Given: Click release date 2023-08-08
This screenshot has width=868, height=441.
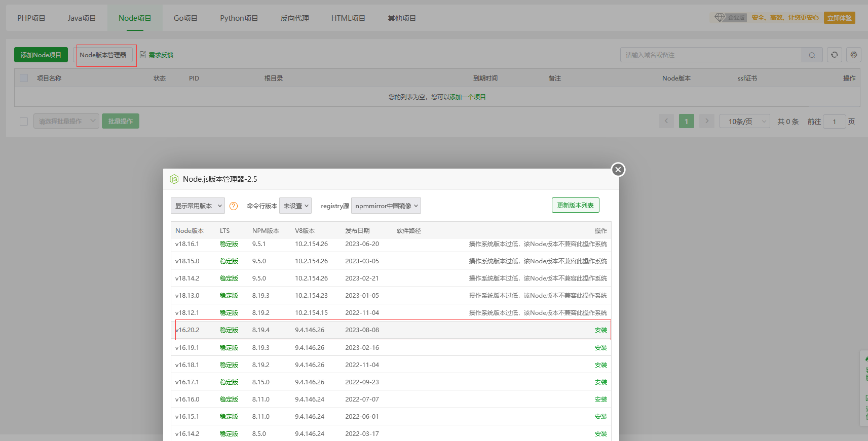Looking at the screenshot, I should (362, 330).
